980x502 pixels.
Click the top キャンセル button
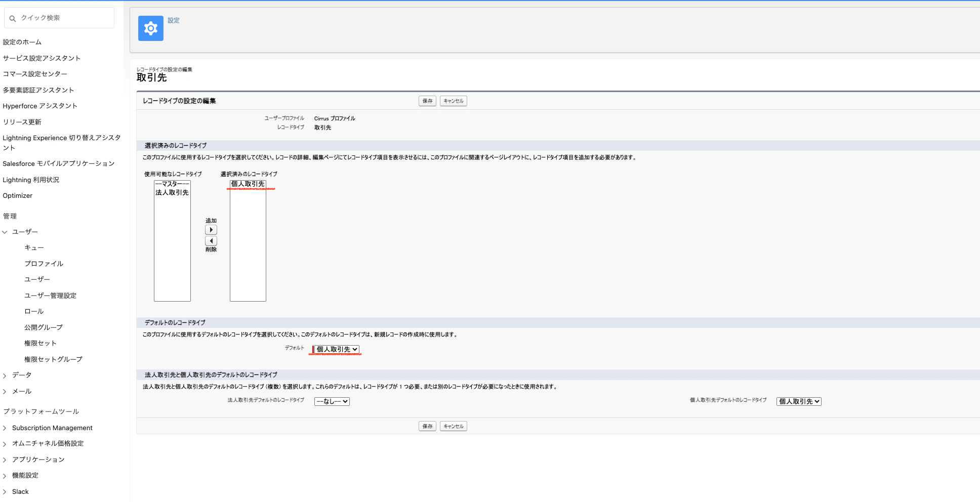tap(454, 101)
